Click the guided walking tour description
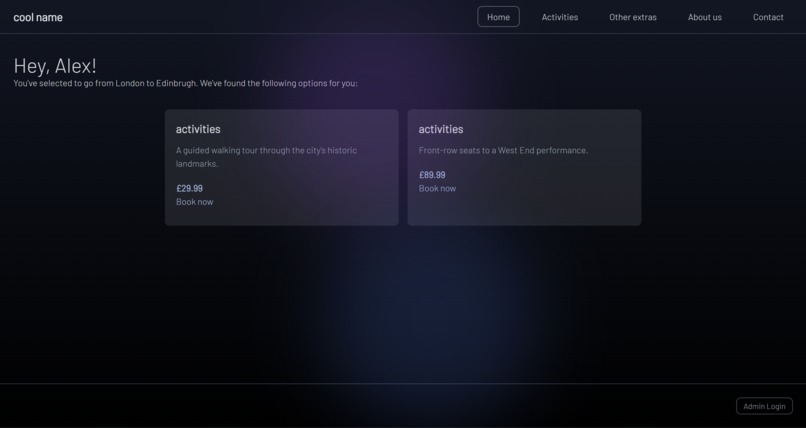The height and width of the screenshot is (428, 806). [266, 157]
